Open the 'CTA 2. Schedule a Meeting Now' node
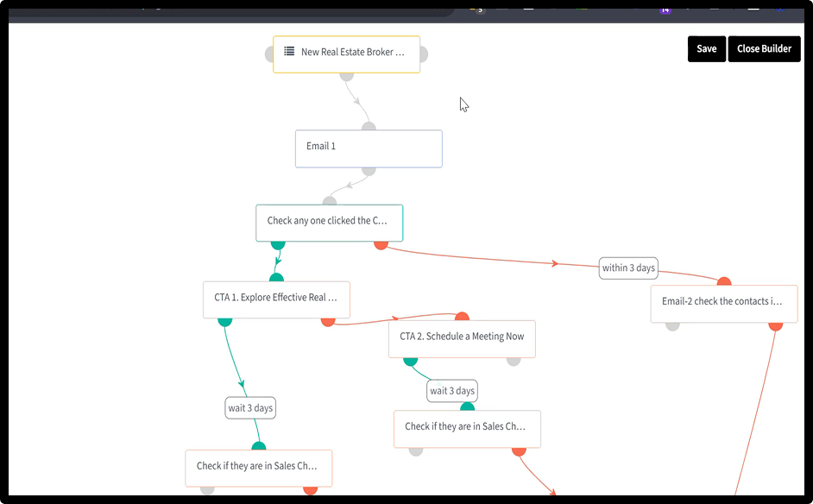This screenshot has height=504, width=813. pos(462,339)
